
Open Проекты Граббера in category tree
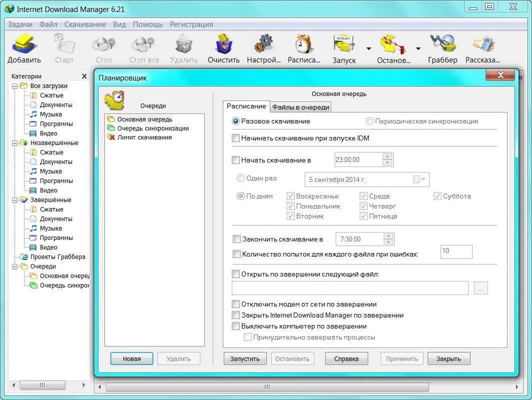[57, 257]
